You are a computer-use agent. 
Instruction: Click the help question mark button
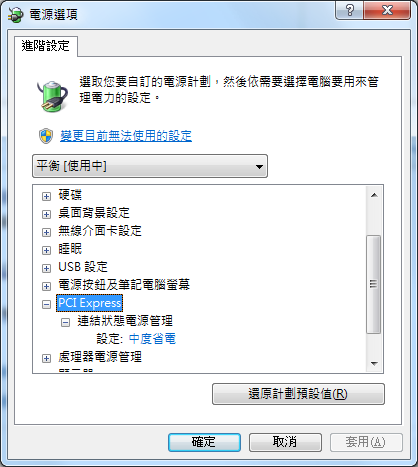[x=349, y=10]
